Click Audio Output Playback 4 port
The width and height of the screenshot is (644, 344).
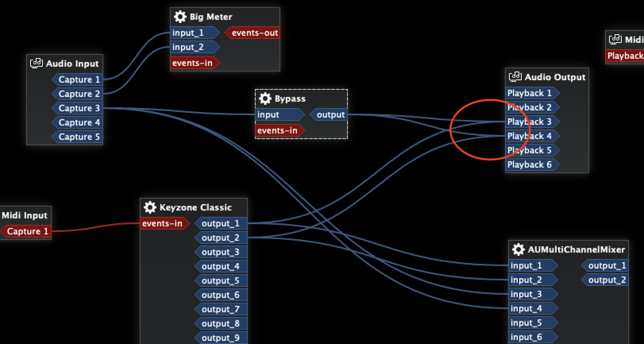coord(532,136)
